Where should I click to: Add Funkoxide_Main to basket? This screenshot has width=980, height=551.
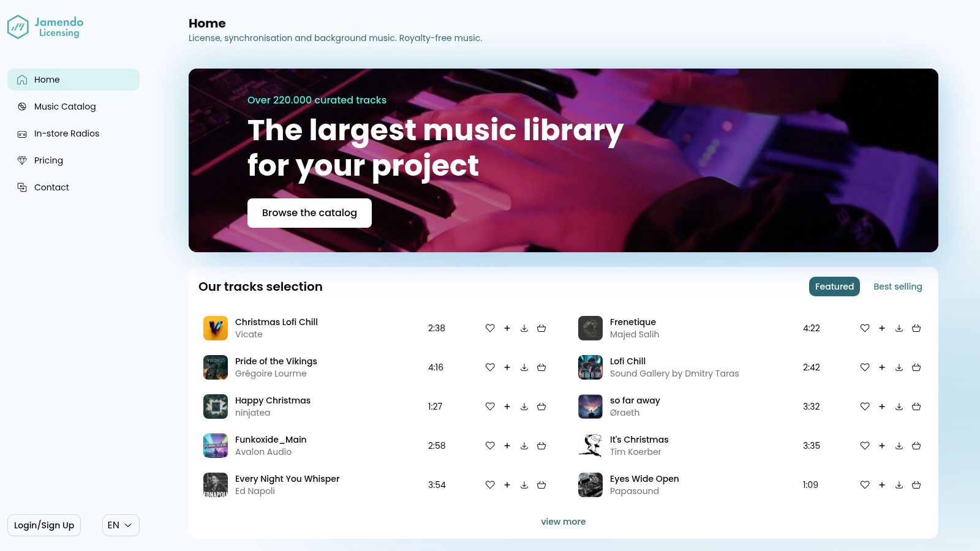point(541,446)
